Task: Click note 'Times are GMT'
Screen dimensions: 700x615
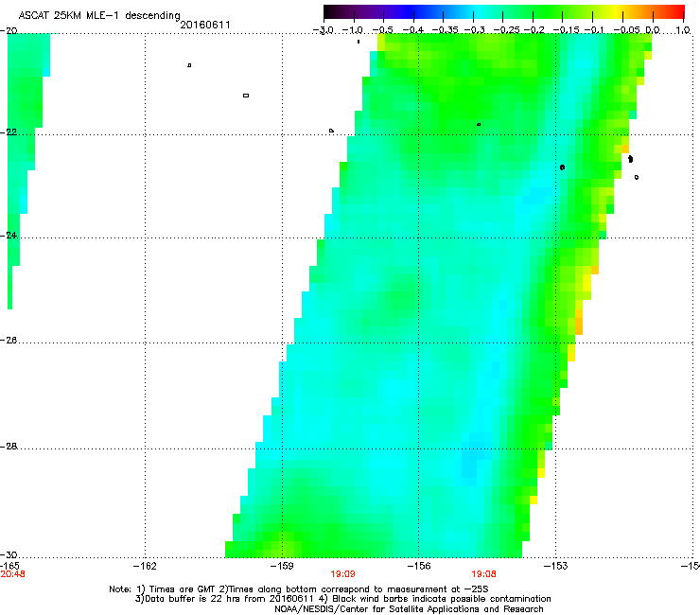Action: pyautogui.click(x=183, y=589)
